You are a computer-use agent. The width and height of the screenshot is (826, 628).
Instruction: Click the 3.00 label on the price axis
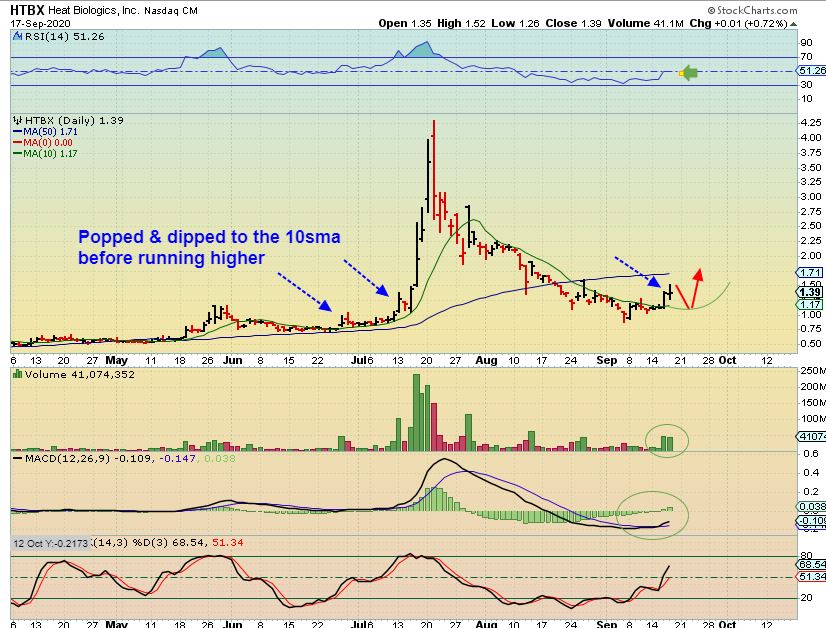pos(811,197)
